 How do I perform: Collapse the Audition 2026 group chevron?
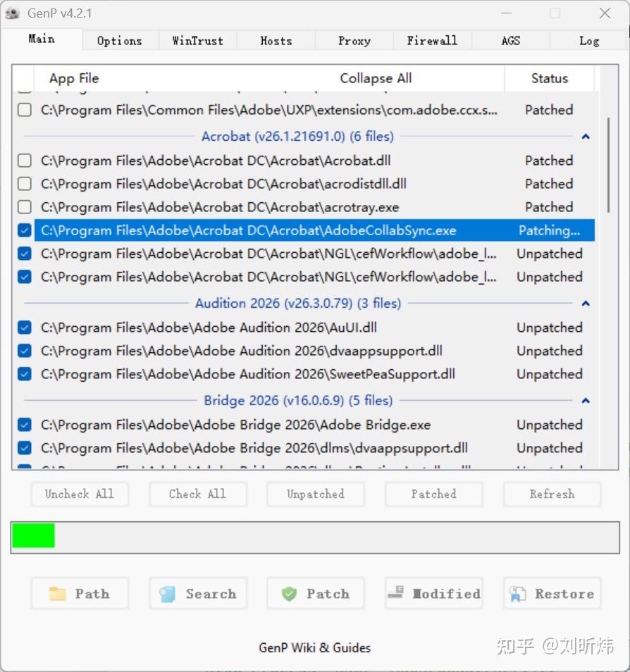click(x=586, y=304)
